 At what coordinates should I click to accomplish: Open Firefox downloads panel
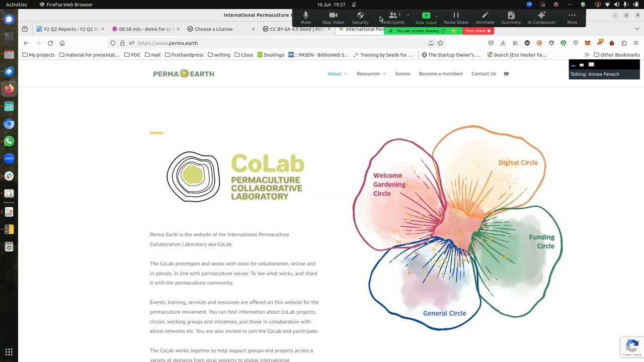click(503, 43)
